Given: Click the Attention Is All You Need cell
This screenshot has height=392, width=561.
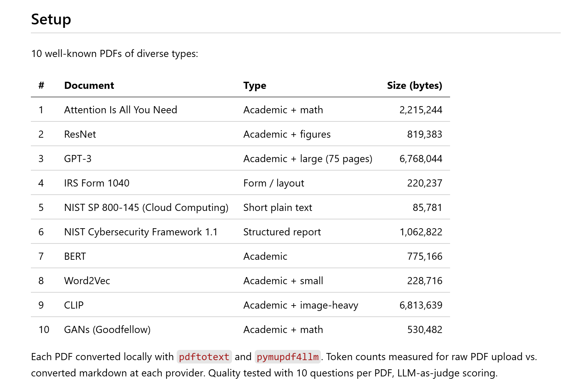Looking at the screenshot, I should (120, 110).
